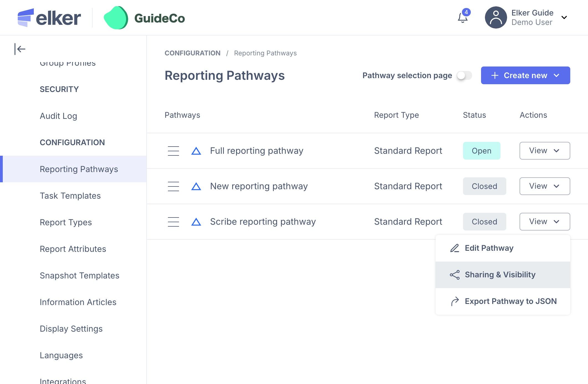This screenshot has width=588, height=384.
Task: Expand View dropdown for New reporting pathway
Action: point(544,186)
